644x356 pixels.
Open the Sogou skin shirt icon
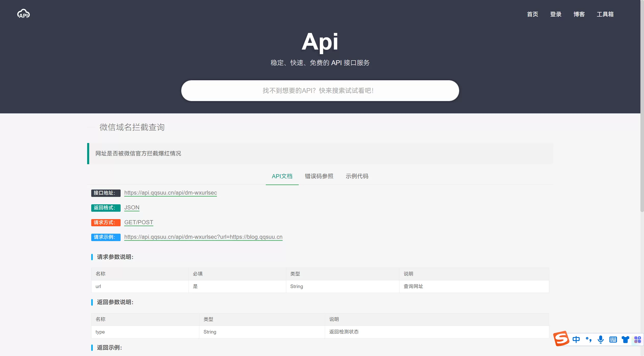(x=625, y=339)
